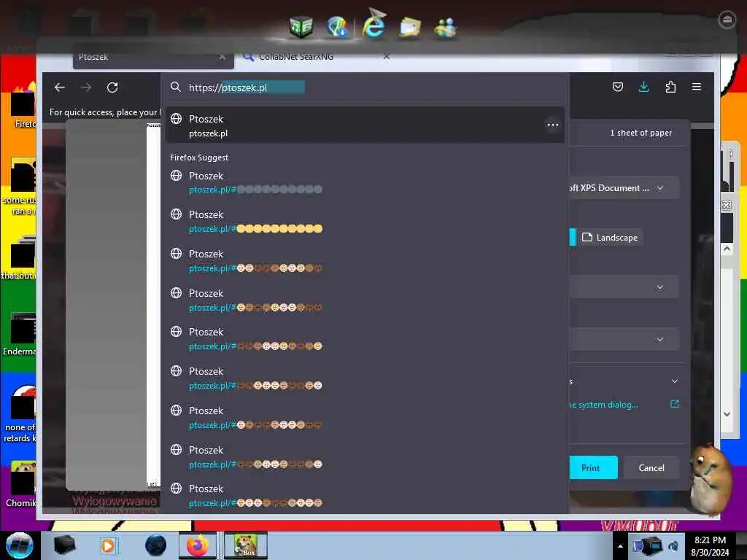This screenshot has width=747, height=560.
Task: Close the Ptoszek tab
Action: (x=222, y=57)
